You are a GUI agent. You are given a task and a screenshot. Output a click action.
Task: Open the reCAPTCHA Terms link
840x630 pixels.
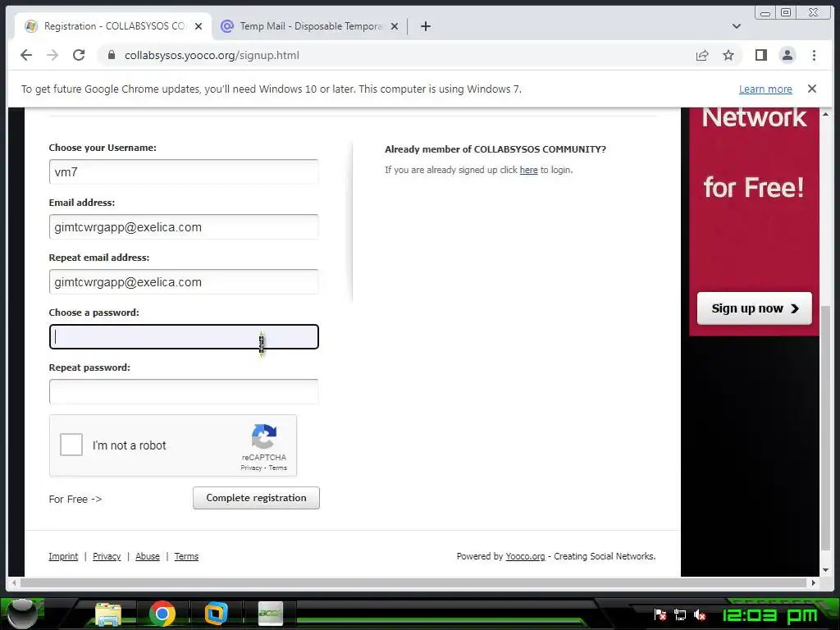point(277,468)
